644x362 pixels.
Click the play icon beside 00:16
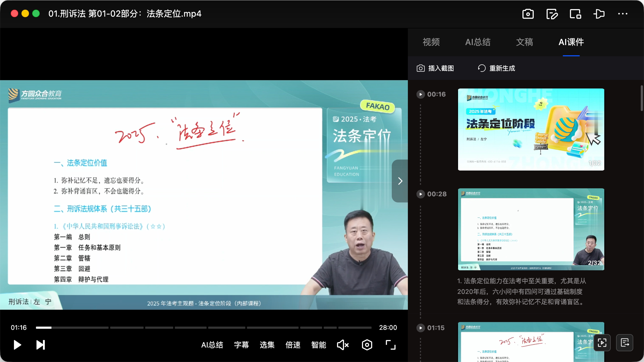pyautogui.click(x=420, y=94)
